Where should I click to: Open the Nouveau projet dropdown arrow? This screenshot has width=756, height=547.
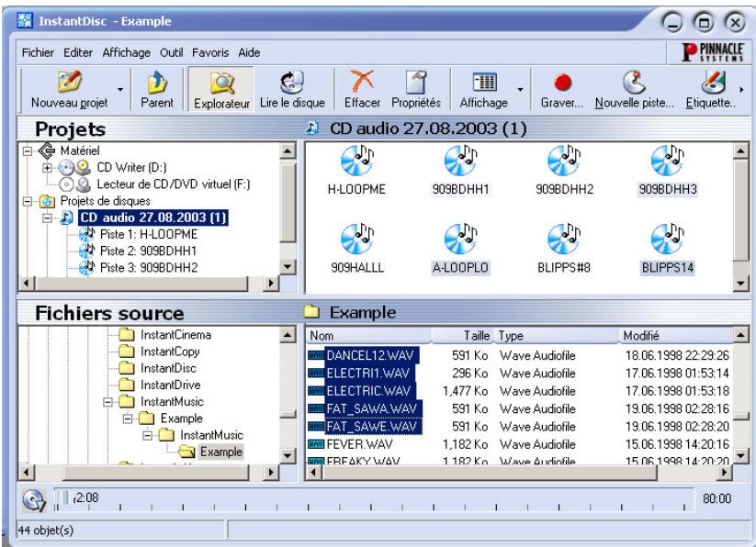tap(120, 90)
